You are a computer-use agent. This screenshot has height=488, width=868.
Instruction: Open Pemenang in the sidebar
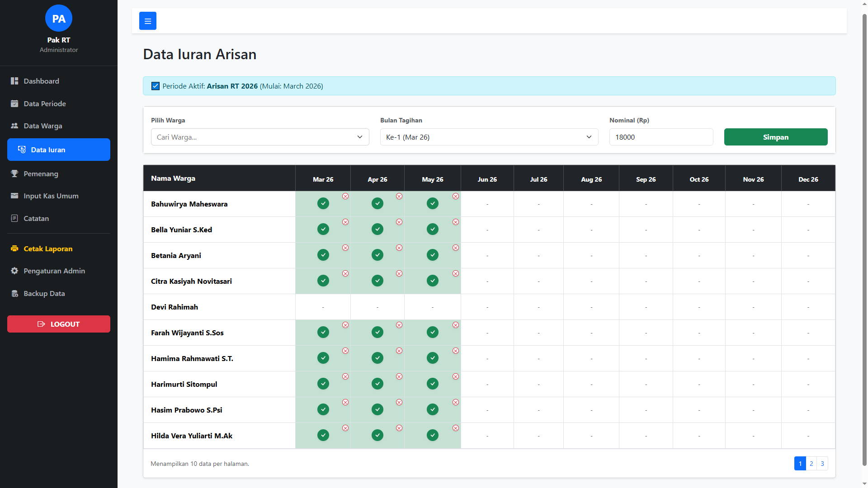(x=41, y=174)
